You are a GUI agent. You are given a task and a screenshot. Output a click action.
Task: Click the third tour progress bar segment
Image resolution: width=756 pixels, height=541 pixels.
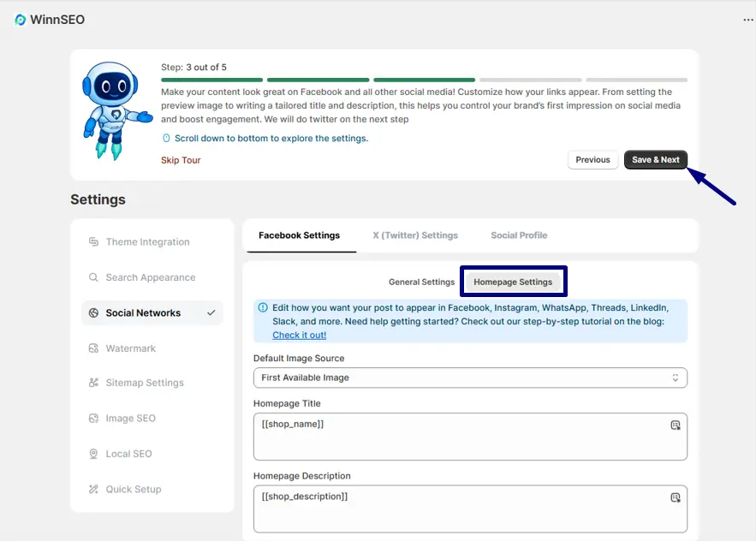pos(425,80)
